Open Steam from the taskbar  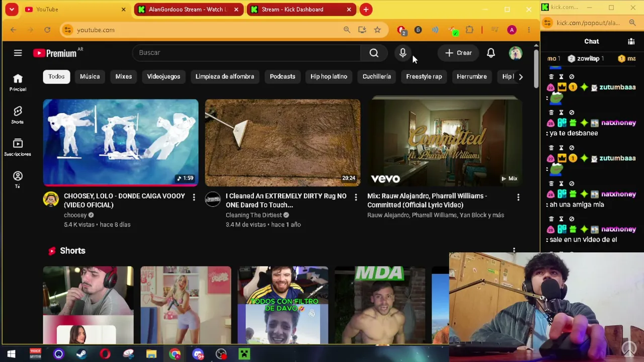[82, 354]
